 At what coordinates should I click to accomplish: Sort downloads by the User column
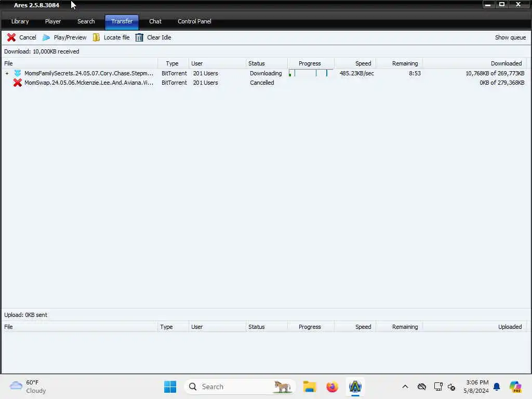pos(217,63)
